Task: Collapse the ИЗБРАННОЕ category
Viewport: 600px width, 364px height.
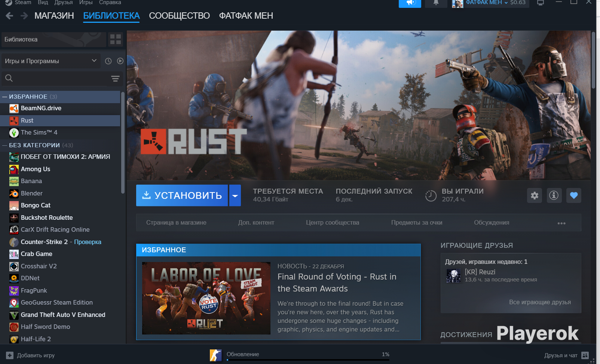Action: (x=5, y=97)
